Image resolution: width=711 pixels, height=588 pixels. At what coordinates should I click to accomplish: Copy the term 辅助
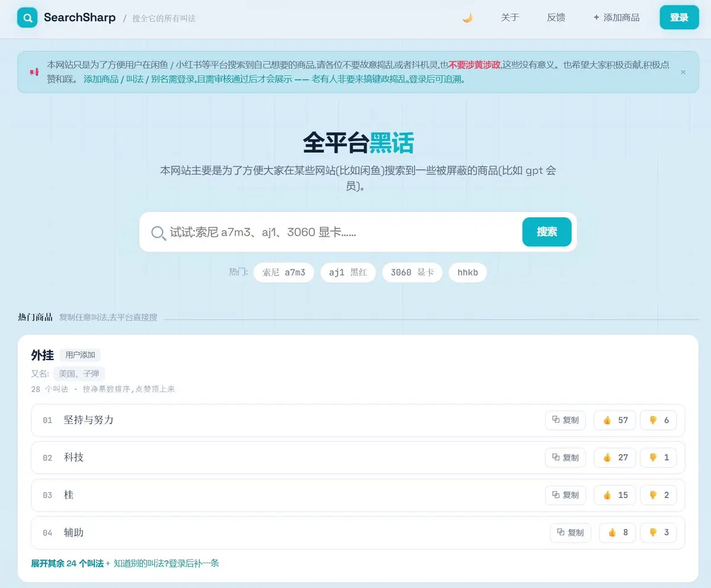coord(571,532)
